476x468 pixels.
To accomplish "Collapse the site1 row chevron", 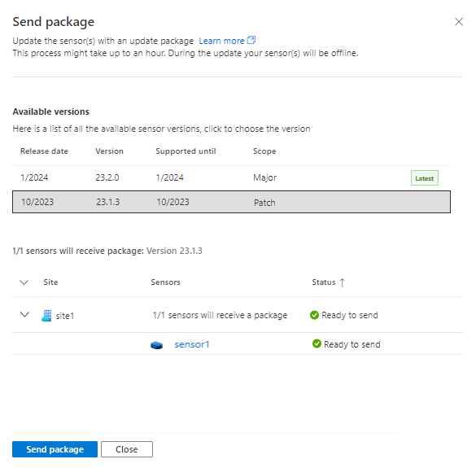I will [x=24, y=314].
